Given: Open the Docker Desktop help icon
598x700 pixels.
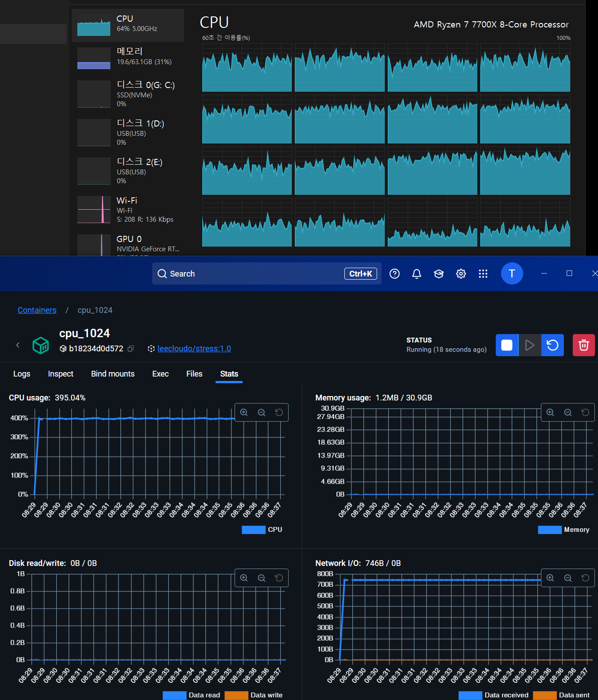Looking at the screenshot, I should point(394,274).
